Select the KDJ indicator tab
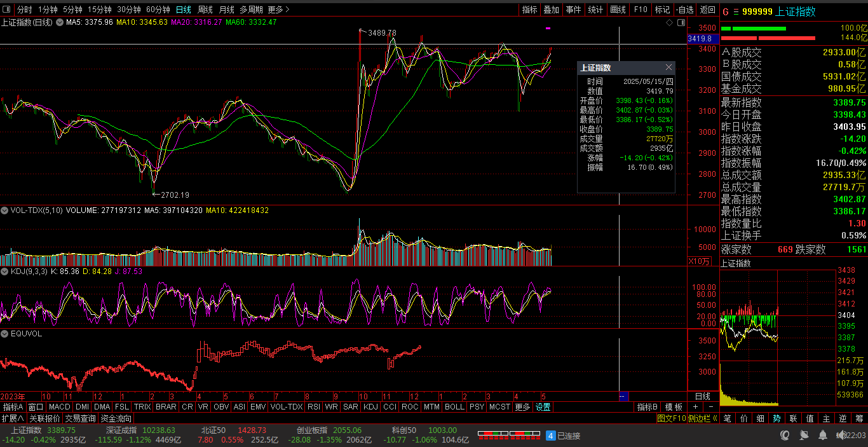The image size is (868, 447). coord(370,407)
